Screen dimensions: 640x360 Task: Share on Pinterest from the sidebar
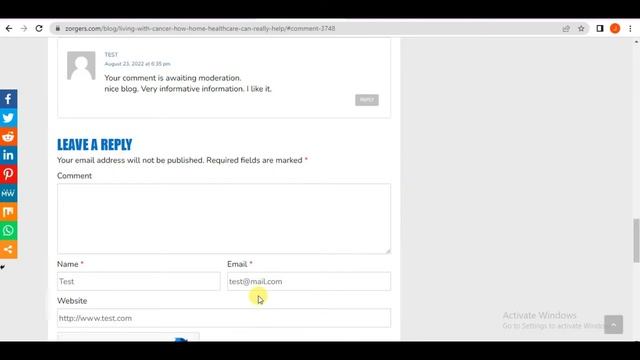pyautogui.click(x=8, y=174)
